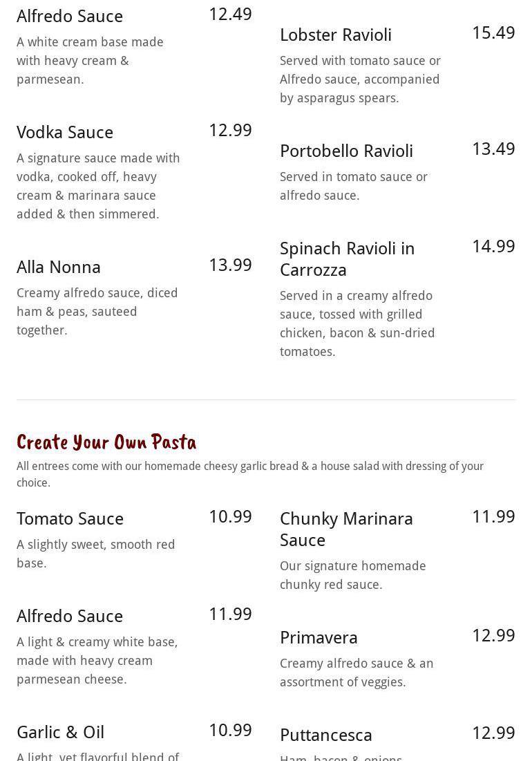Click the Lobster Ravioli item title
The height and width of the screenshot is (761, 532).
point(336,35)
